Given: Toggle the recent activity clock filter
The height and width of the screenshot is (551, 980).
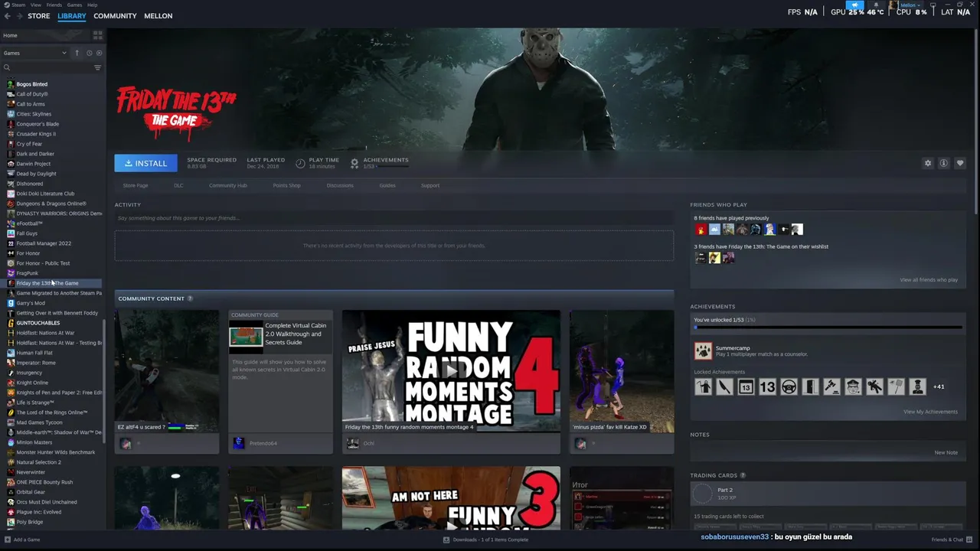Looking at the screenshot, I should (89, 53).
